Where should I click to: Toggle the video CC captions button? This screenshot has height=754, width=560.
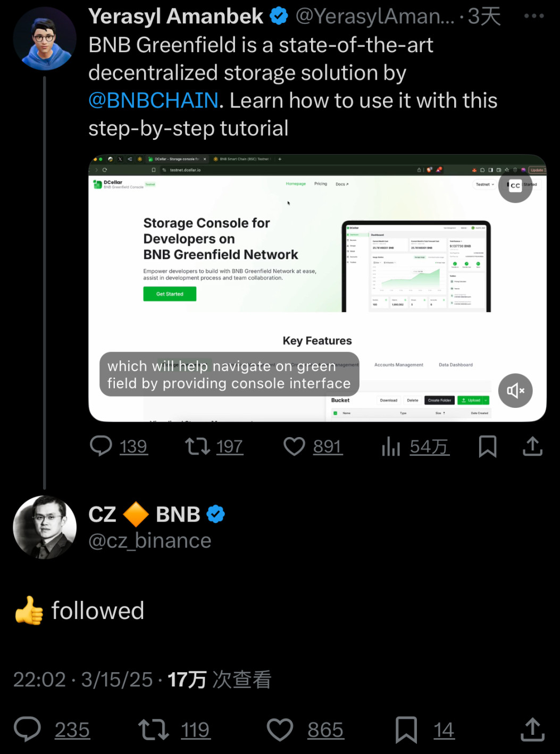coord(515,186)
